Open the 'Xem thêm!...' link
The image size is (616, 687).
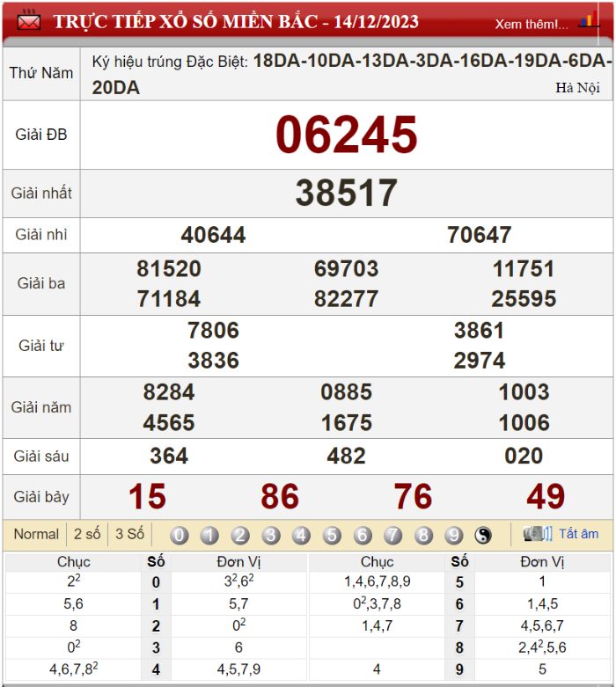[531, 24]
